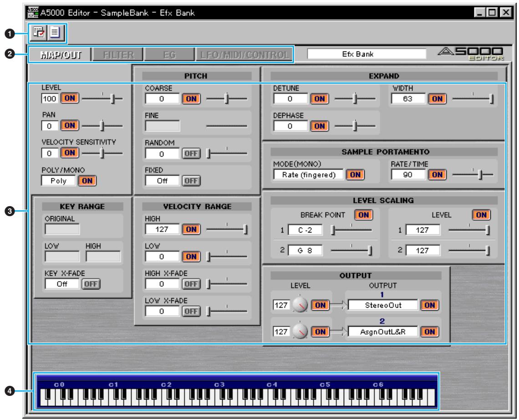
Task: Click the break point 2 slider handle
Action: [x=370, y=251]
